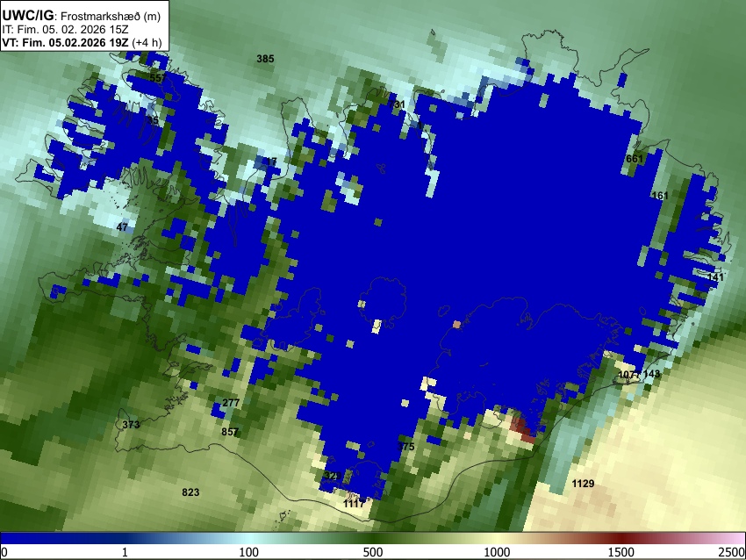Click the map value 141
746x560 pixels.
[715, 277]
